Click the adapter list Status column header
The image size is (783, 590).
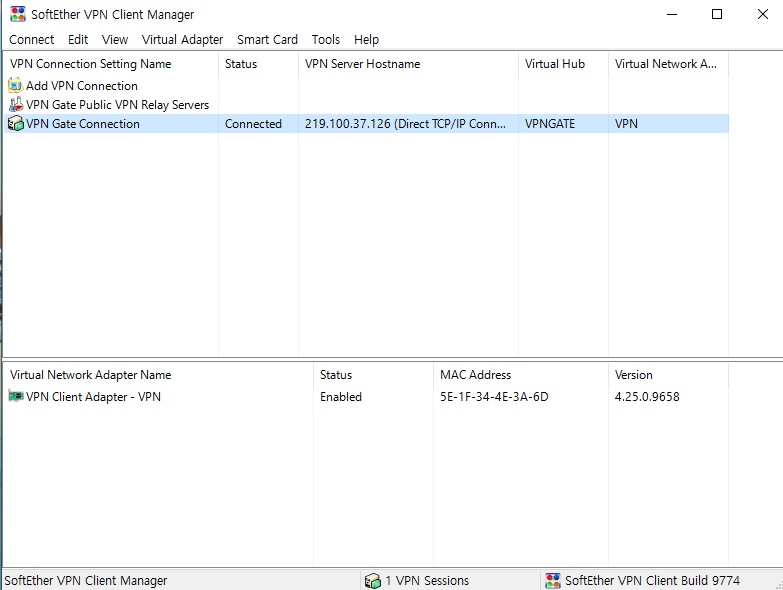tap(373, 375)
